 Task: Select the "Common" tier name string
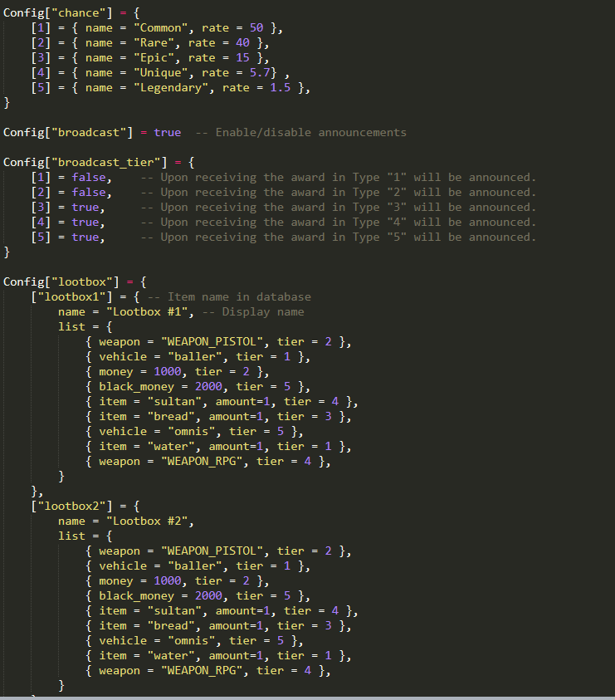161,27
